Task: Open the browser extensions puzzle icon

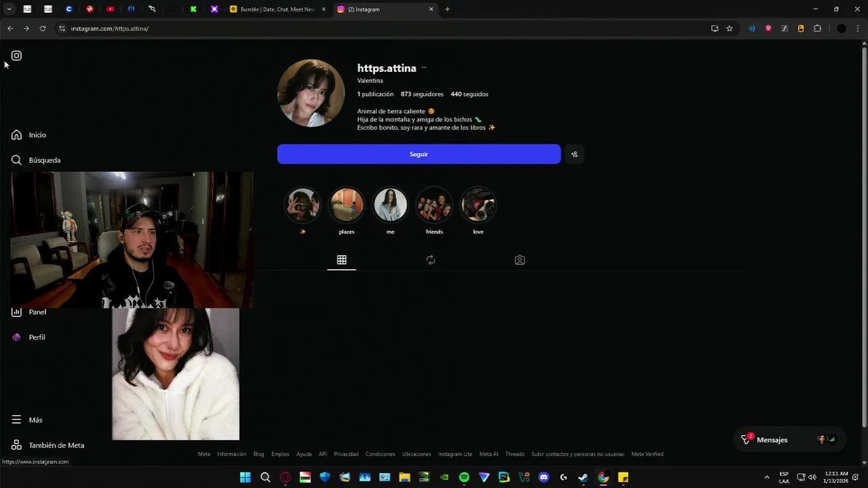Action: (x=817, y=28)
